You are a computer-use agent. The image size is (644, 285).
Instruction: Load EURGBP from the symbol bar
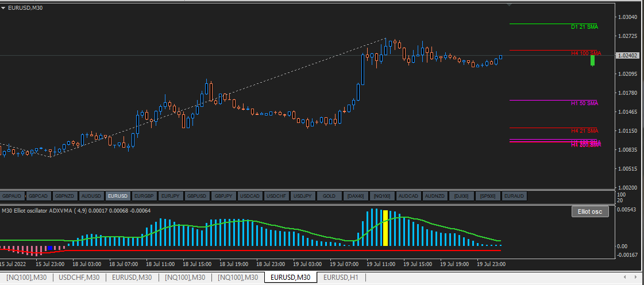point(144,197)
